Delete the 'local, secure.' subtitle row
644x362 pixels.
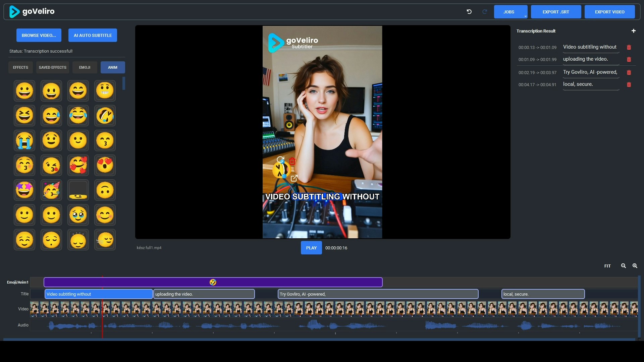coord(629,84)
